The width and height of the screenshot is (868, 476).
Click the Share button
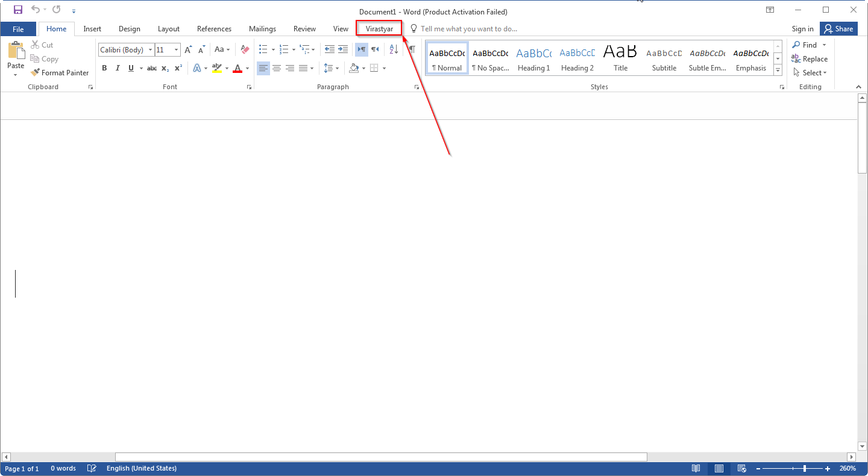point(838,29)
